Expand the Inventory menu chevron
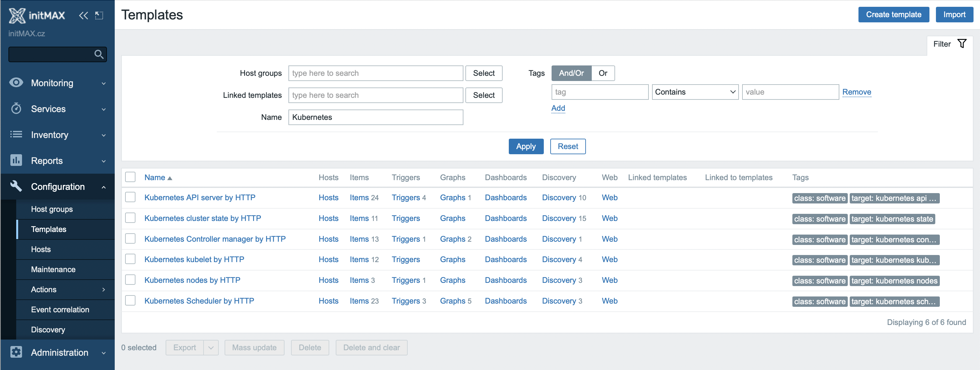This screenshot has height=370, width=980. [103, 135]
